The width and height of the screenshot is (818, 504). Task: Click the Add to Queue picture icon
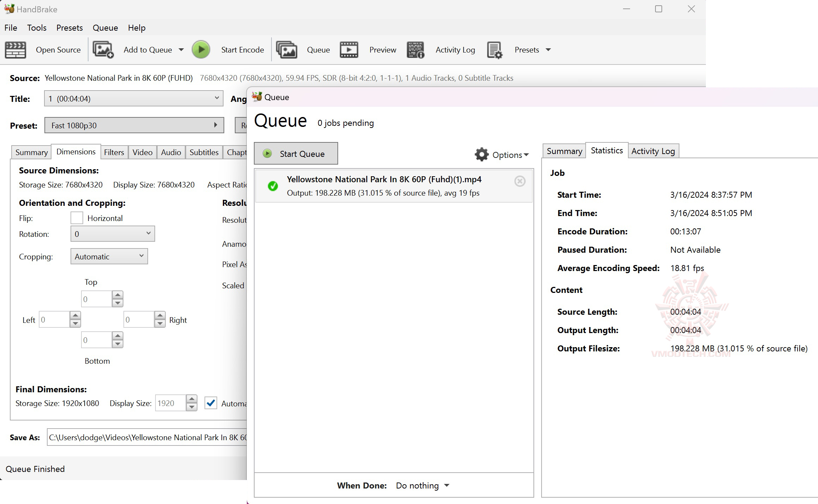(x=103, y=50)
